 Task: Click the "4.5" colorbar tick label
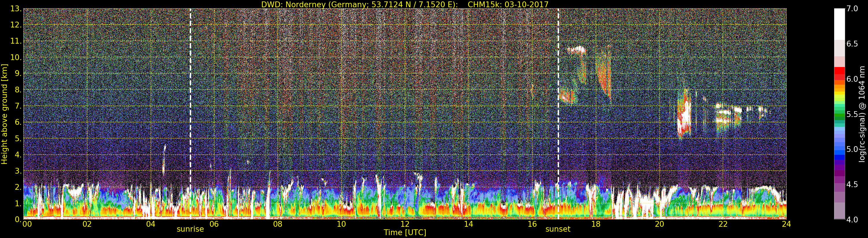(852, 184)
